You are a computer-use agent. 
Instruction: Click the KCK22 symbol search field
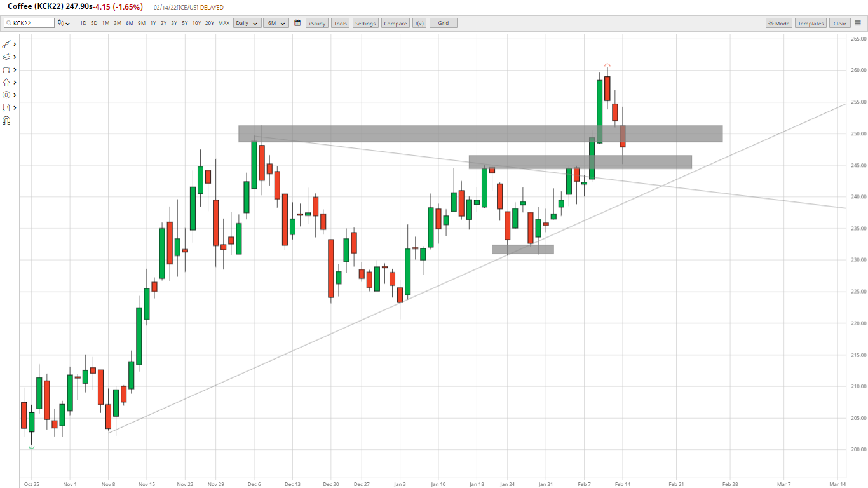[x=29, y=23]
